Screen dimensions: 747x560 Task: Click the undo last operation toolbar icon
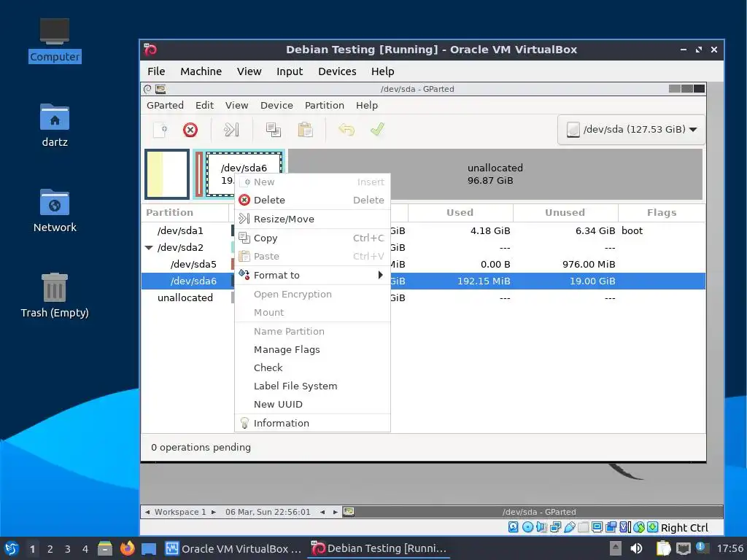coord(347,130)
